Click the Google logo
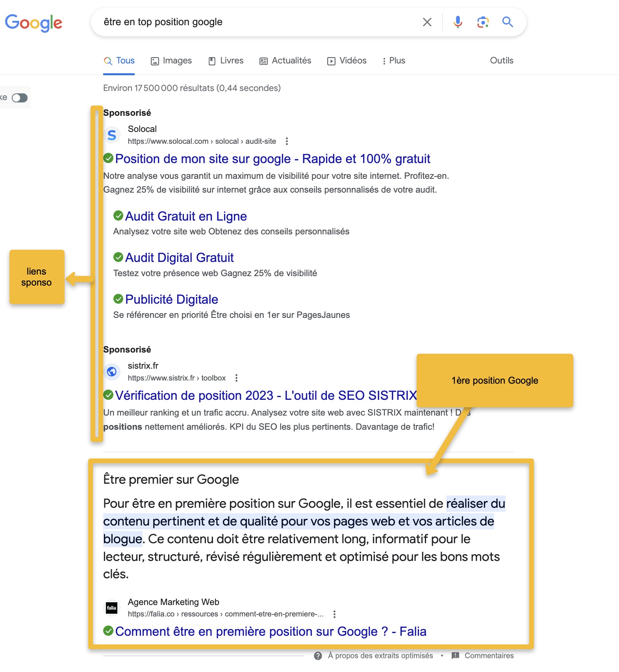Screen dimensions: 619x672 click(x=33, y=23)
